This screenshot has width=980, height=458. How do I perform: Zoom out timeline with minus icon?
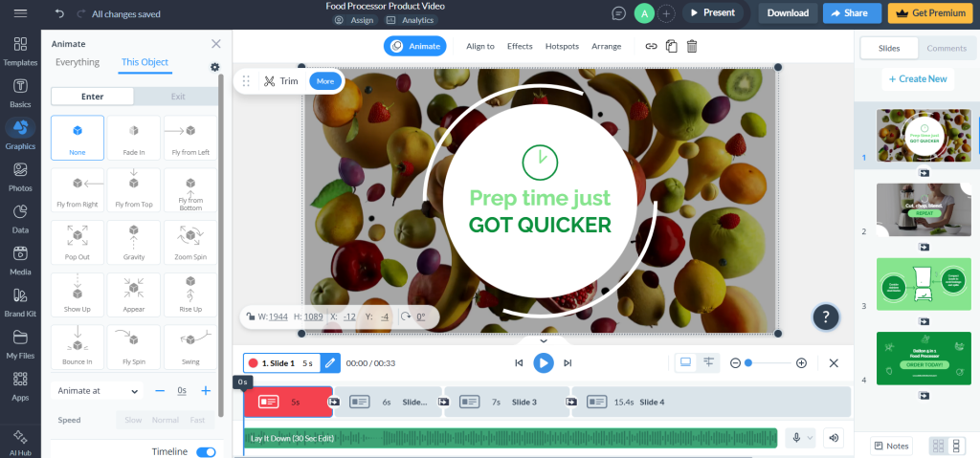coord(736,363)
